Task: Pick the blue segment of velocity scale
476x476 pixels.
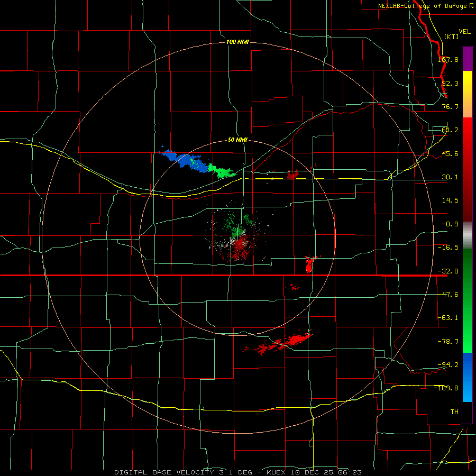Action: 467,377
